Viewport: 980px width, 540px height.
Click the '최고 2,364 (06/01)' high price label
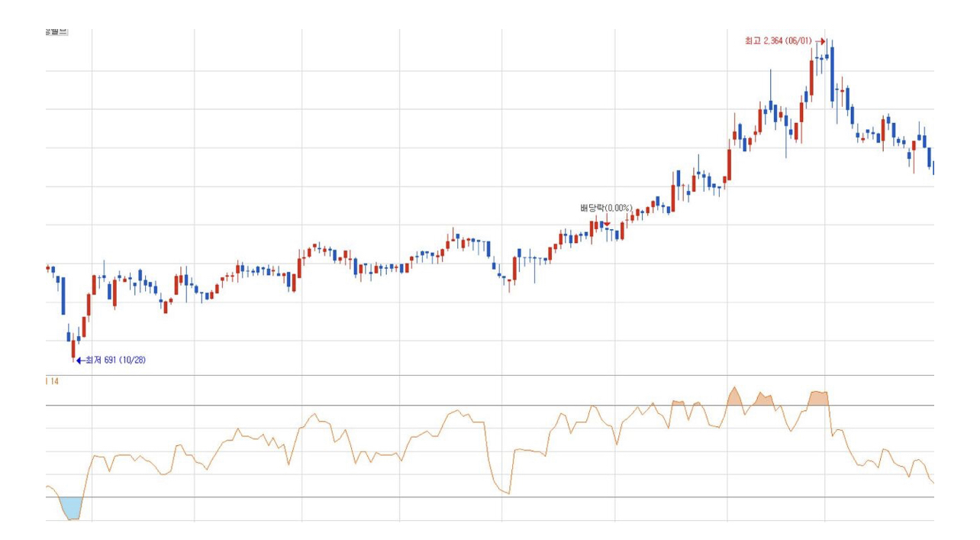pyautogui.click(x=779, y=41)
